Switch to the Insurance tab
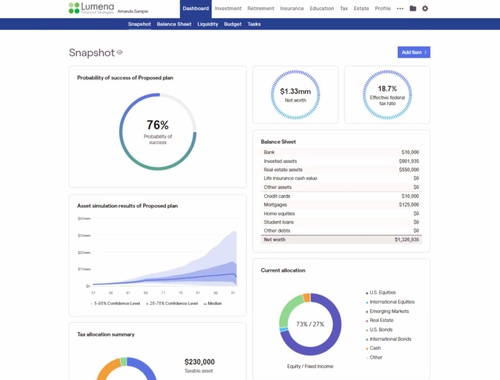500x380 pixels. pos(292,8)
